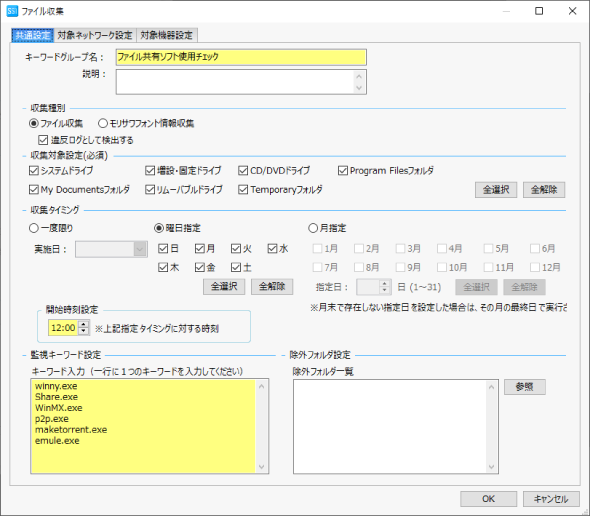
Task: Click 全解除 button under weekday checkboxes
Action: 272,287
